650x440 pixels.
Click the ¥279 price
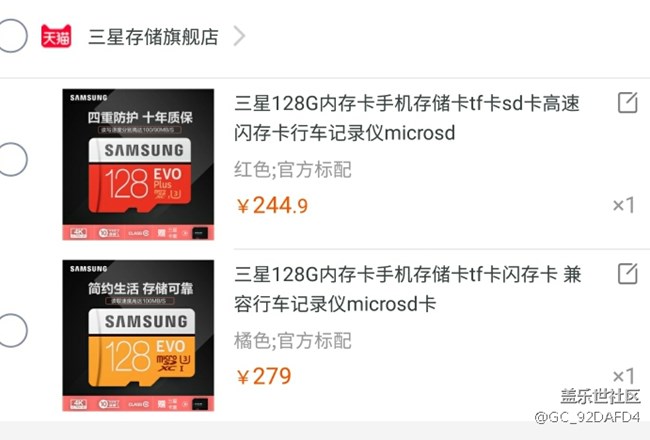tap(264, 377)
